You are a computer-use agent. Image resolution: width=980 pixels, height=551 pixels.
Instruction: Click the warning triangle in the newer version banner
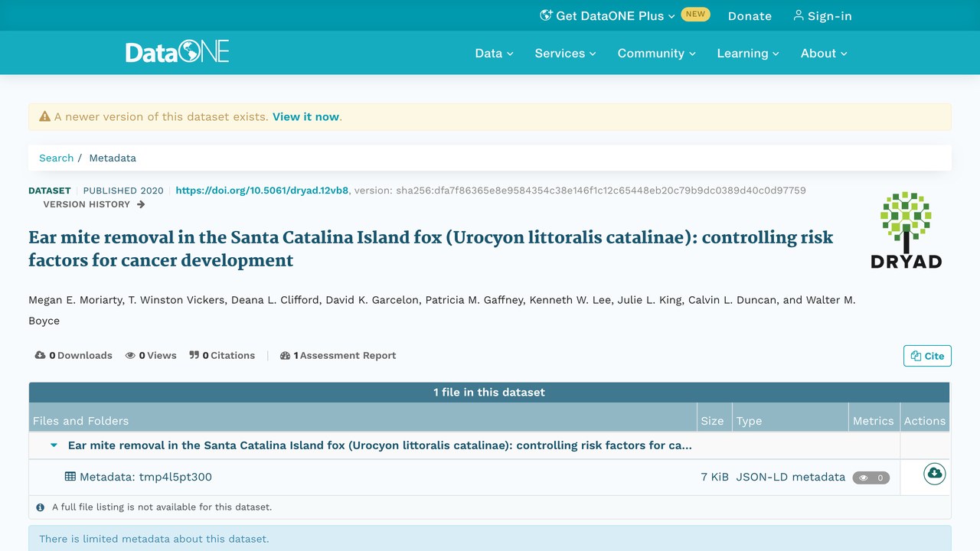pyautogui.click(x=45, y=117)
